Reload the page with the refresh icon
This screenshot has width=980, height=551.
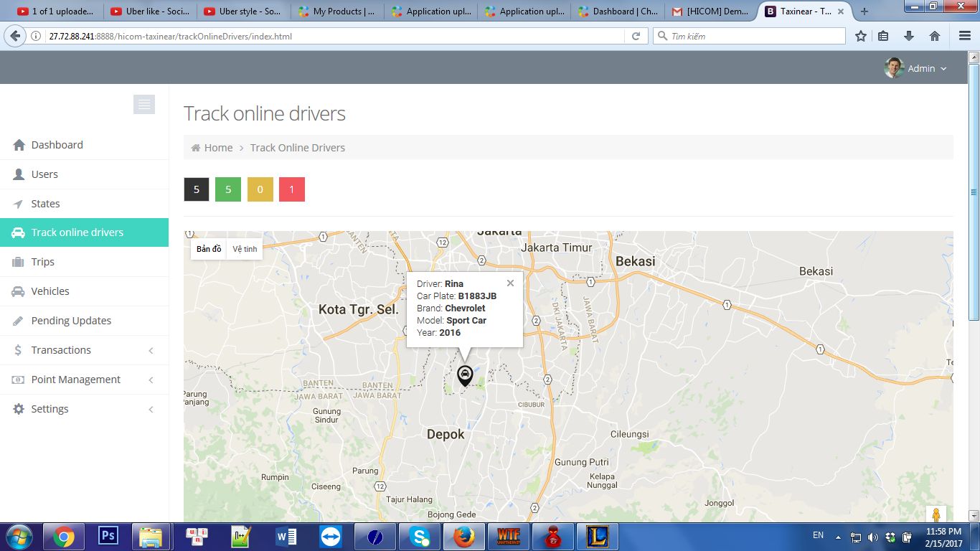pyautogui.click(x=636, y=36)
